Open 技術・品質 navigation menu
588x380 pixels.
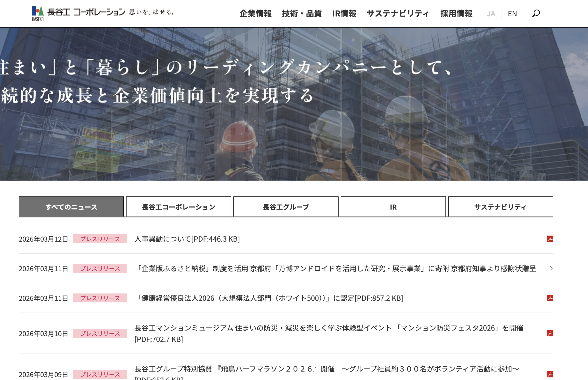tap(302, 14)
